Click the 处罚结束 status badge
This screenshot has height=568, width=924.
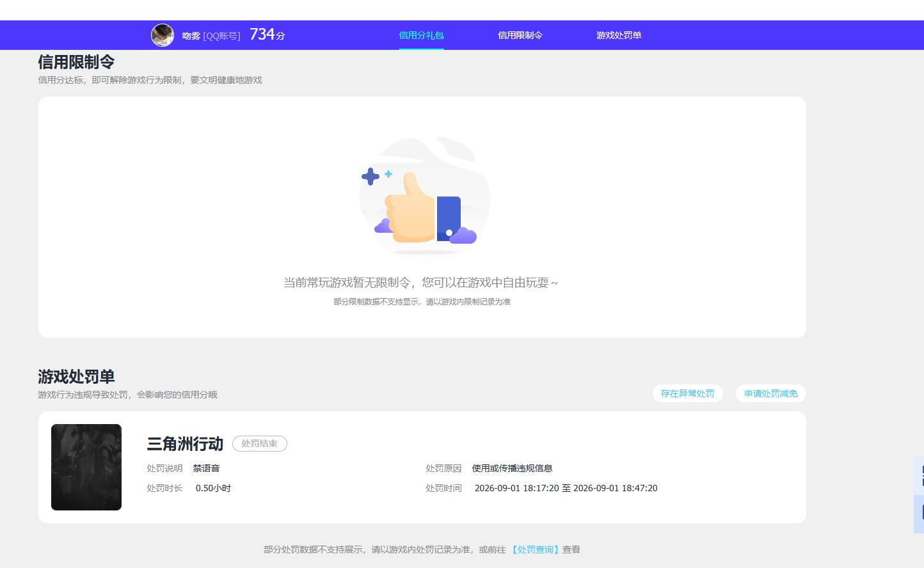(x=259, y=443)
